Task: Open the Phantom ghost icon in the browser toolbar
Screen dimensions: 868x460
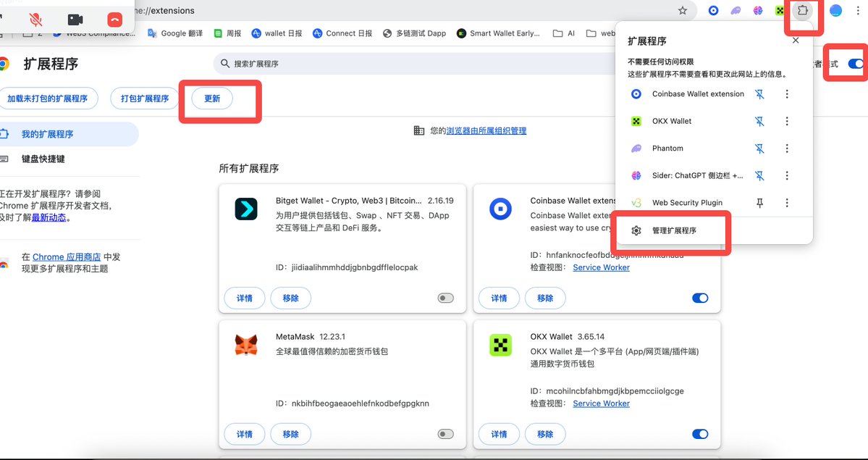Action: coord(736,11)
